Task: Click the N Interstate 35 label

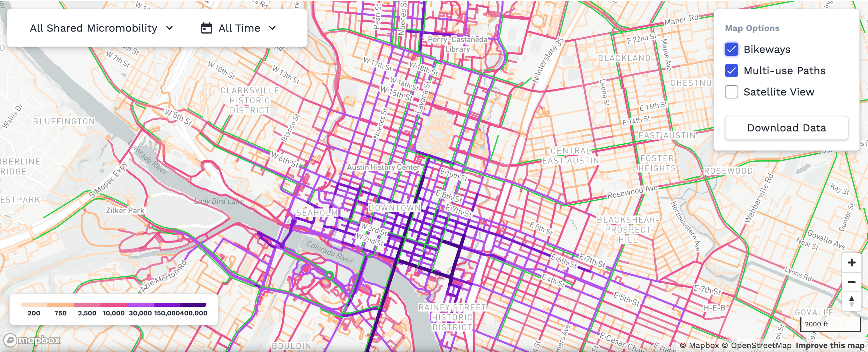Action: [x=548, y=61]
